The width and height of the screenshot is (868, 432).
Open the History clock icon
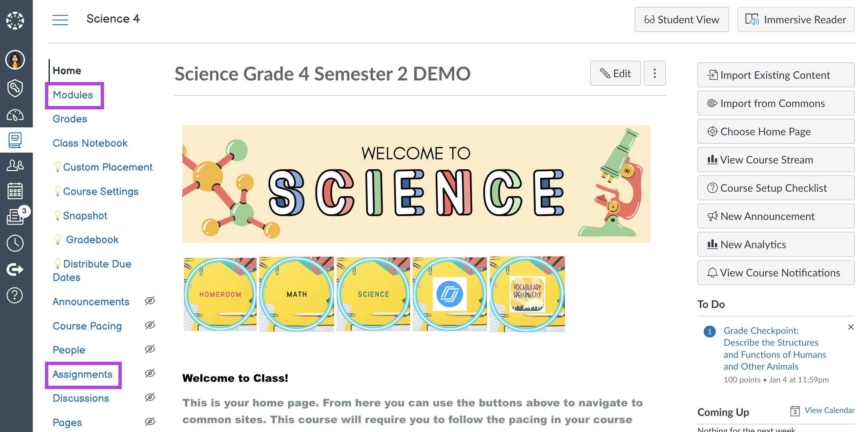15,243
